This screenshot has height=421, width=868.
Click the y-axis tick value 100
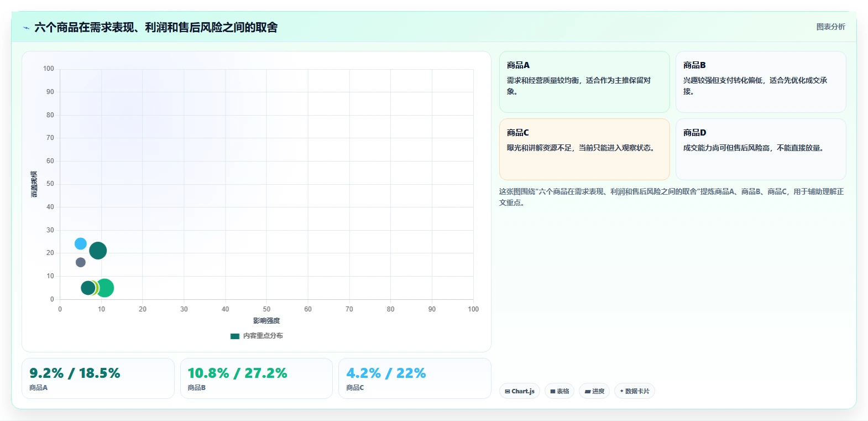[49, 69]
